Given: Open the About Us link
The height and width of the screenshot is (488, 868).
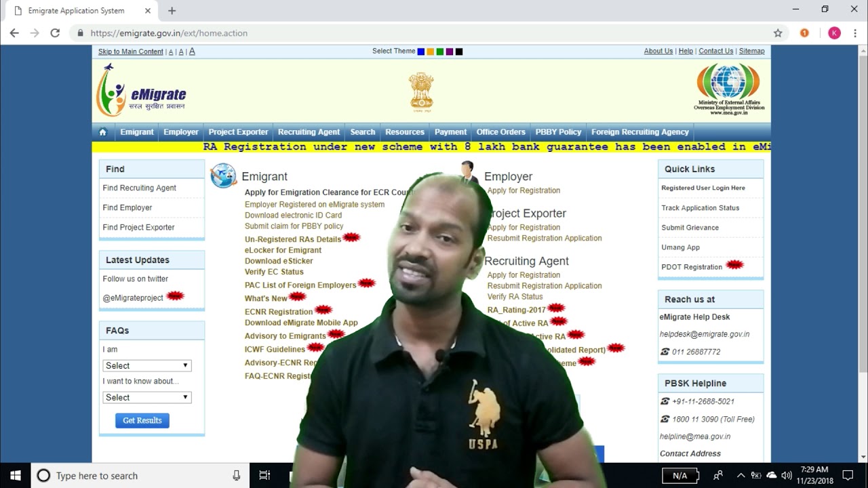Looking at the screenshot, I should pos(658,51).
